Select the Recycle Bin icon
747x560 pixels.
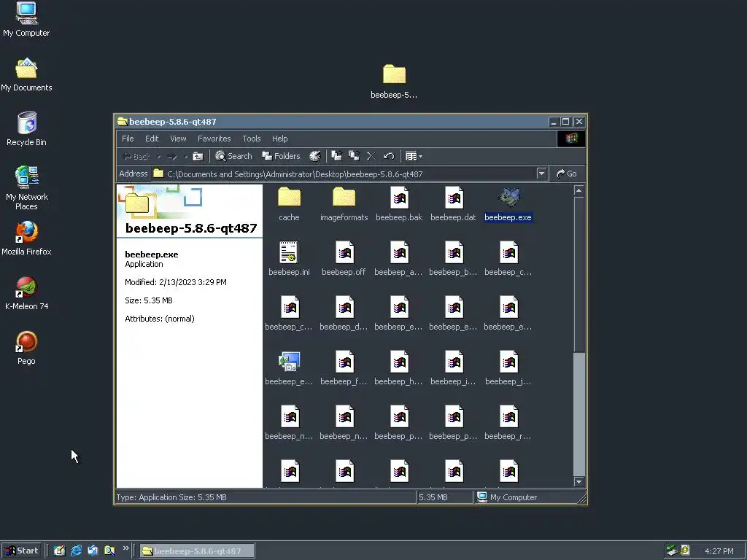26,129
